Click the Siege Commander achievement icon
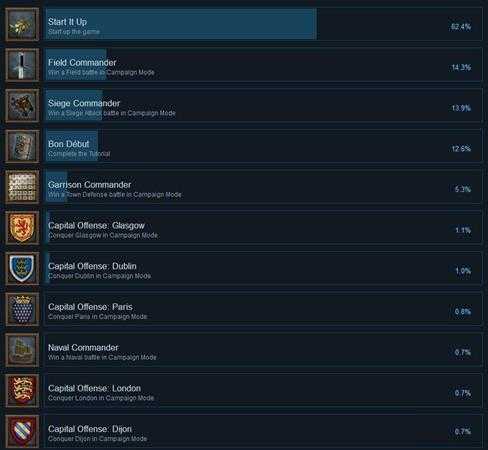The image size is (488, 450). pos(22,106)
